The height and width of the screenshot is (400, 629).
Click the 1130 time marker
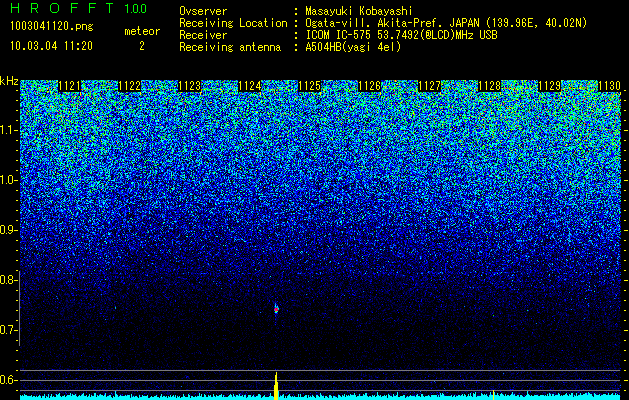pyautogui.click(x=609, y=86)
